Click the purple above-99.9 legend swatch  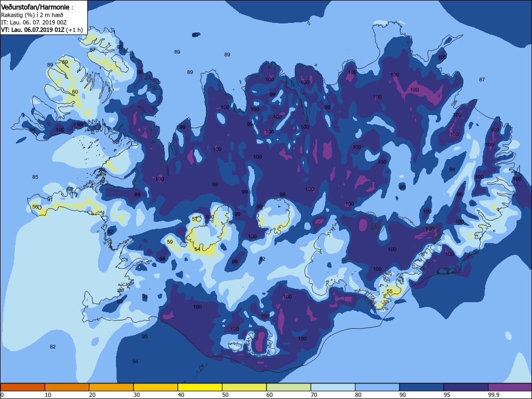click(x=510, y=387)
